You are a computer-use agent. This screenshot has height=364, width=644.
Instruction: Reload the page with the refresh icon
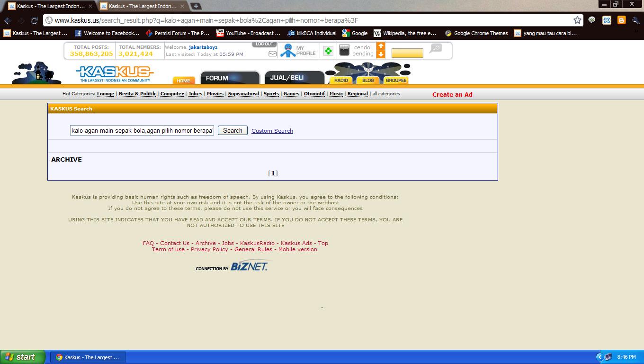(x=34, y=20)
